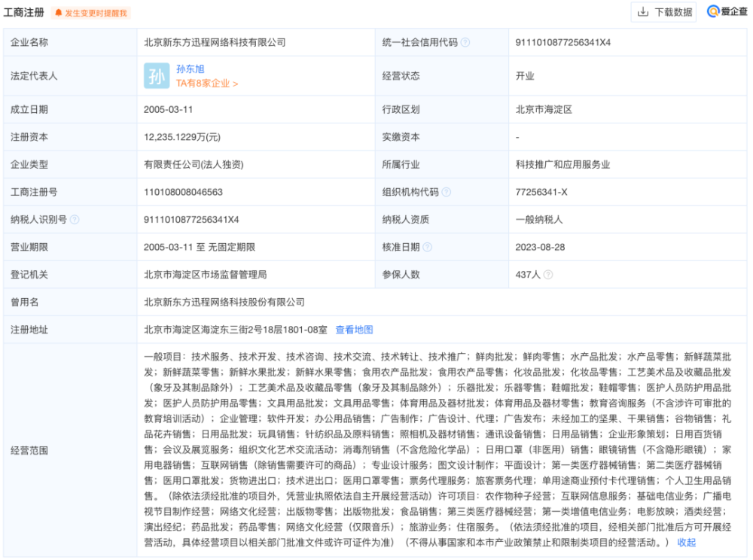Click the bell icon for change reminders
Viewport: 753px width, 560px height.
tap(58, 13)
